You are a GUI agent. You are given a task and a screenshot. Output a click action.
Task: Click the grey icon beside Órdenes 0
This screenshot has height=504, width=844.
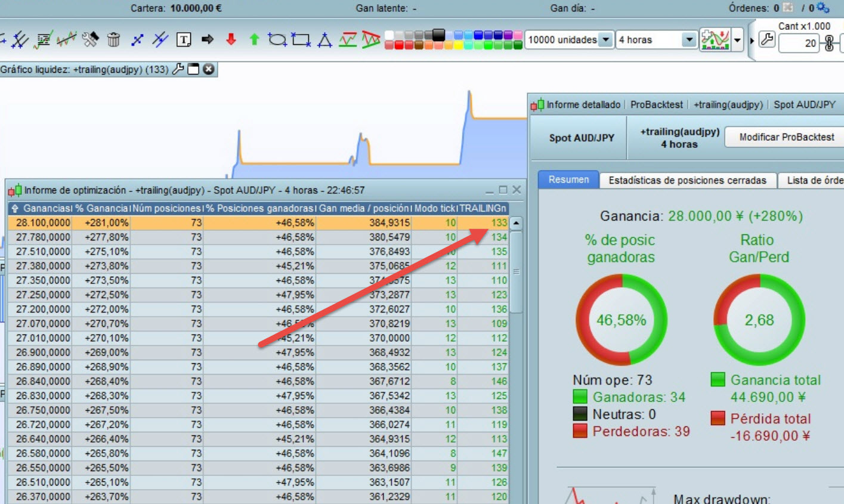(787, 8)
